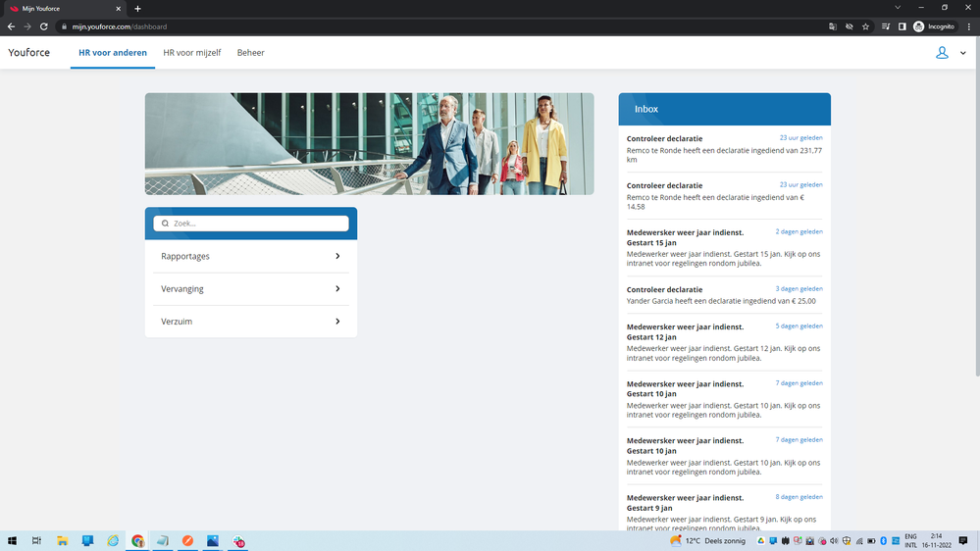This screenshot has width=980, height=551.
Task: Go back with browser back arrow
Action: pos(11,26)
